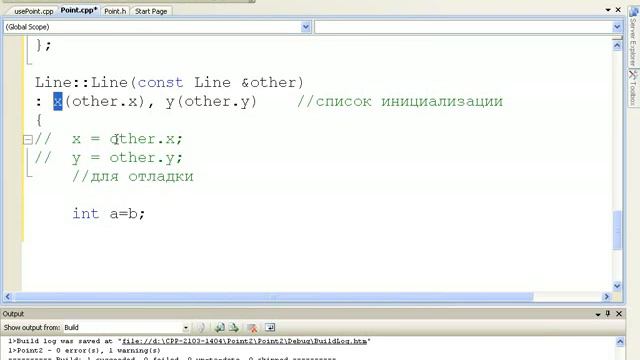Open Show output from Build dropdown
This screenshot has width=640, height=360.
(186, 327)
